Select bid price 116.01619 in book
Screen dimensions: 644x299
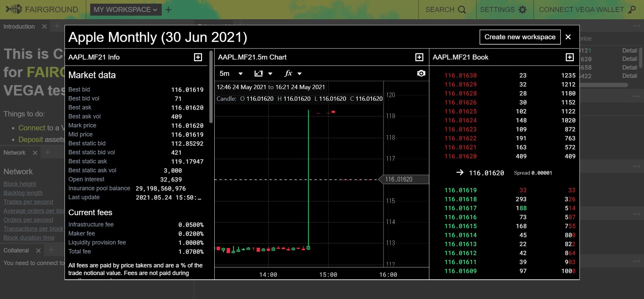[461, 190]
